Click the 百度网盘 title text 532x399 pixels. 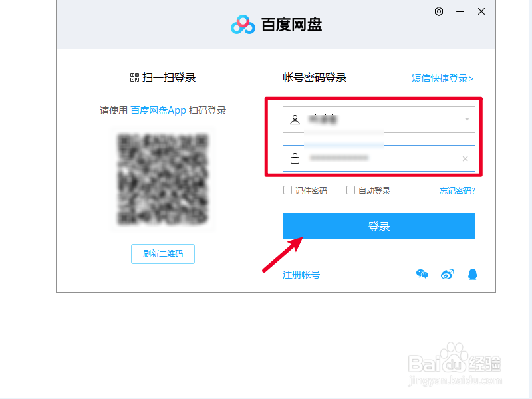pos(291,25)
